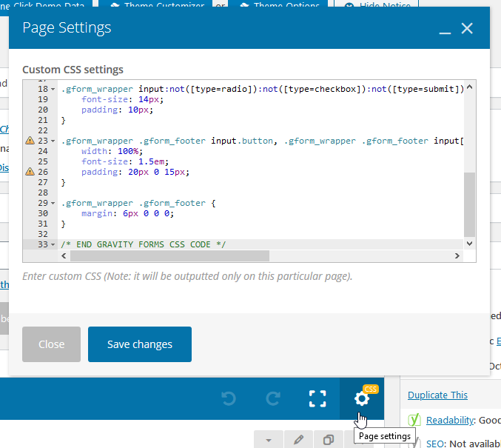Click the Theme Options button
Screen dimensions: 501x448
278,4
